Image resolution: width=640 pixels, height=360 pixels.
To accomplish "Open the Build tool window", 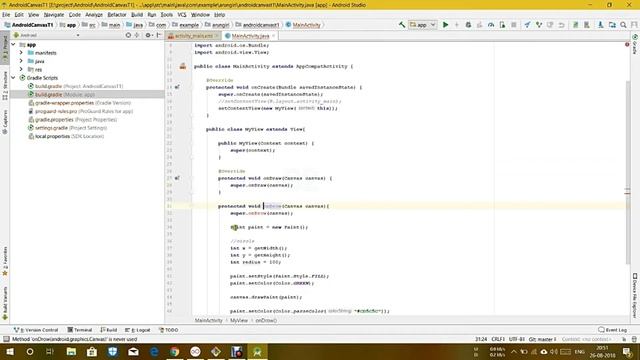I will coord(109,330).
